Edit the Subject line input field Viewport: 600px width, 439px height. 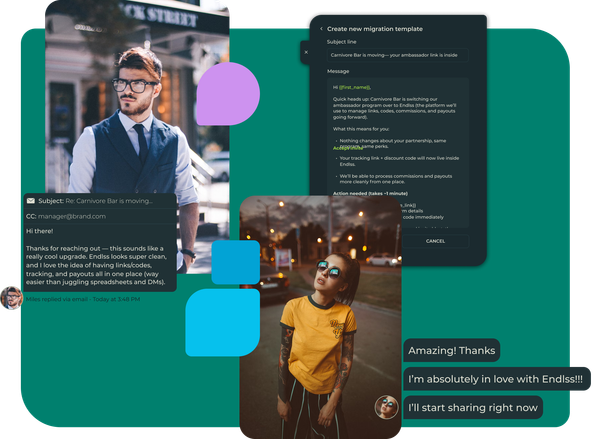(x=398, y=55)
